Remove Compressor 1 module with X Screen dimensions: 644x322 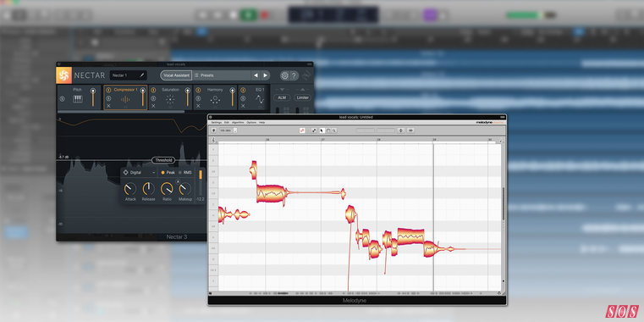click(x=109, y=106)
